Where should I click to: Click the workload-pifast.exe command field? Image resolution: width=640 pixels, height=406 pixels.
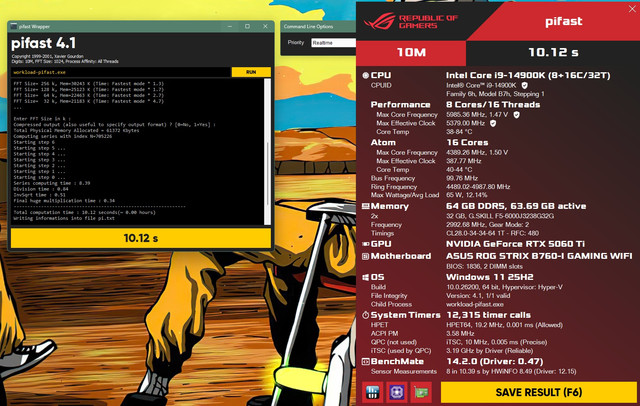(121, 72)
